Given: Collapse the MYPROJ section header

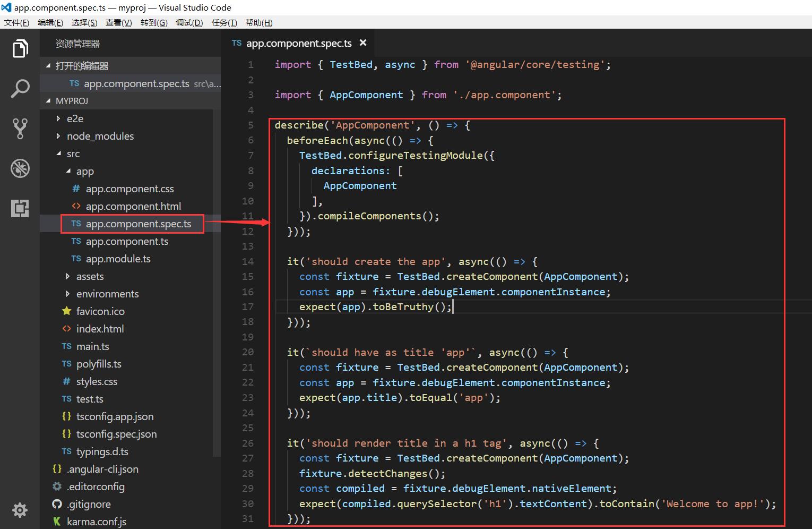Looking at the screenshot, I should (x=130, y=101).
